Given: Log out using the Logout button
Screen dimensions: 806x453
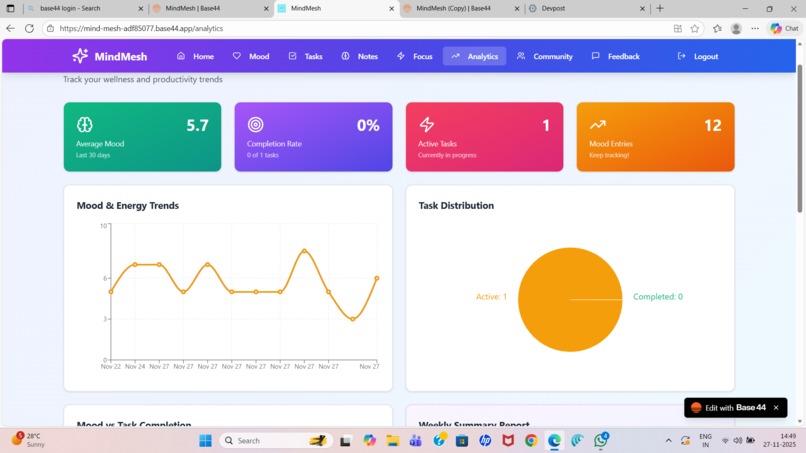Looking at the screenshot, I should (x=698, y=56).
